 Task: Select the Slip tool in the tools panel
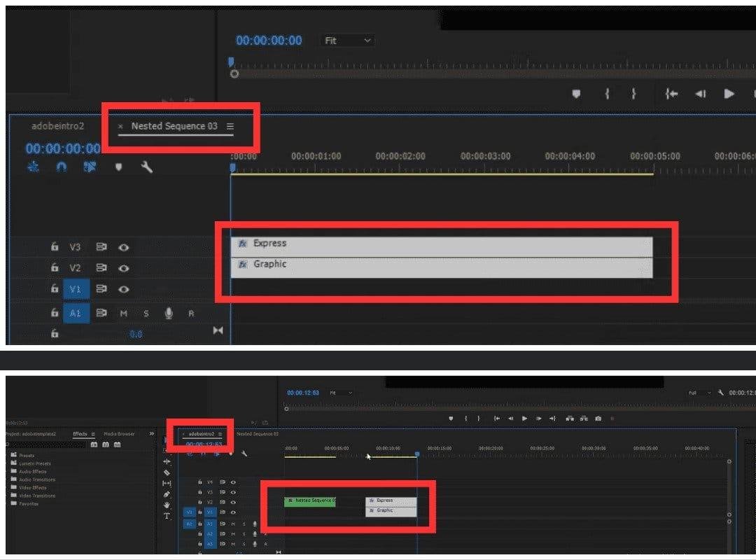(167, 482)
